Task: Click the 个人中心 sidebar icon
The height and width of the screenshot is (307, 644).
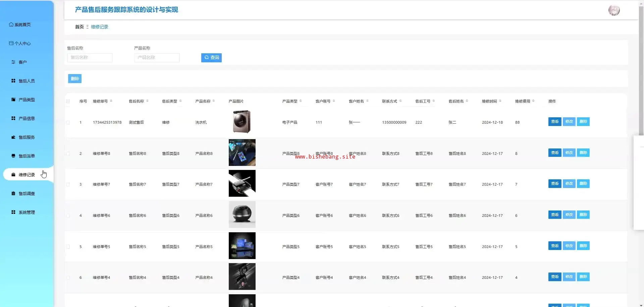Action: (11, 43)
